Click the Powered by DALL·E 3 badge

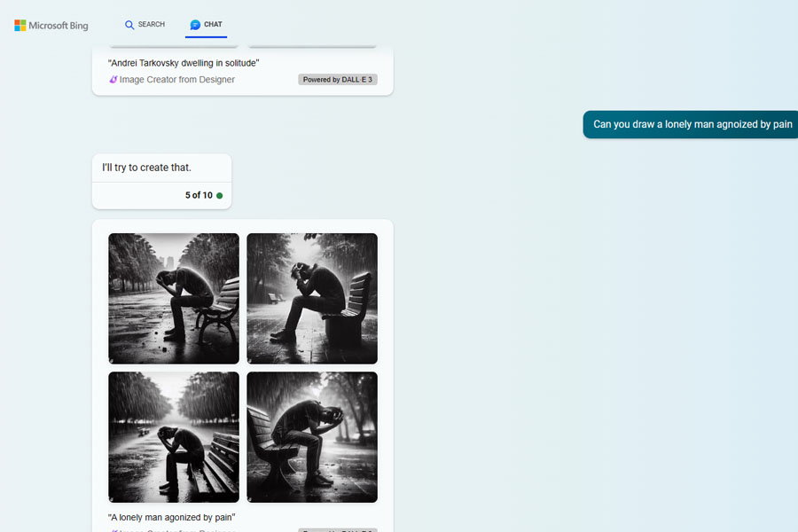pos(337,80)
